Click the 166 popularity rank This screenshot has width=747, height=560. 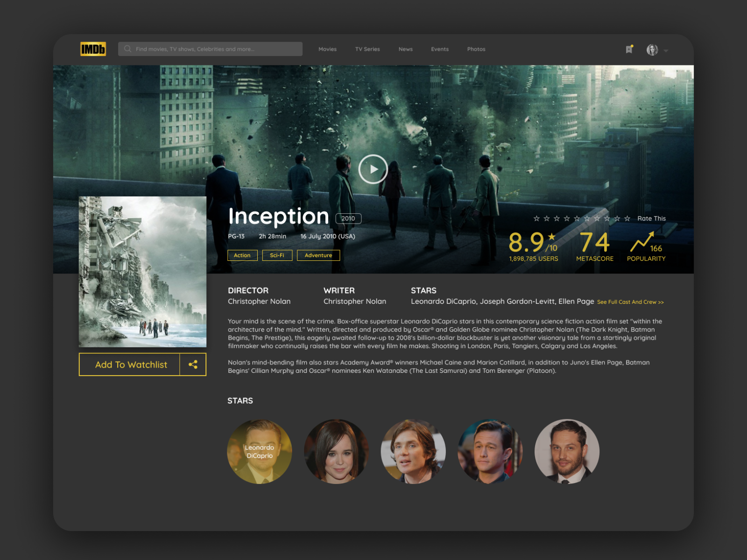click(656, 249)
